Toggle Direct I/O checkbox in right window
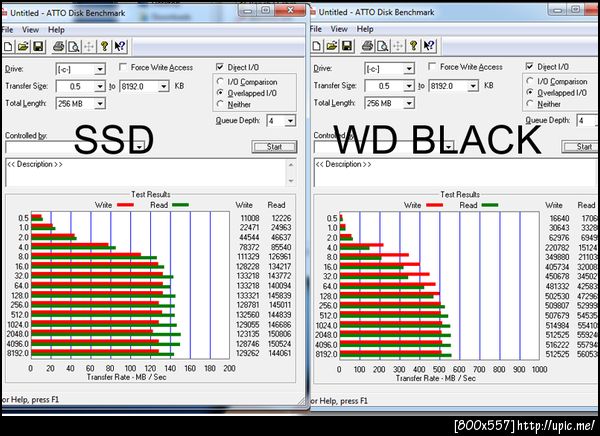The height and width of the screenshot is (436, 600). 530,67
